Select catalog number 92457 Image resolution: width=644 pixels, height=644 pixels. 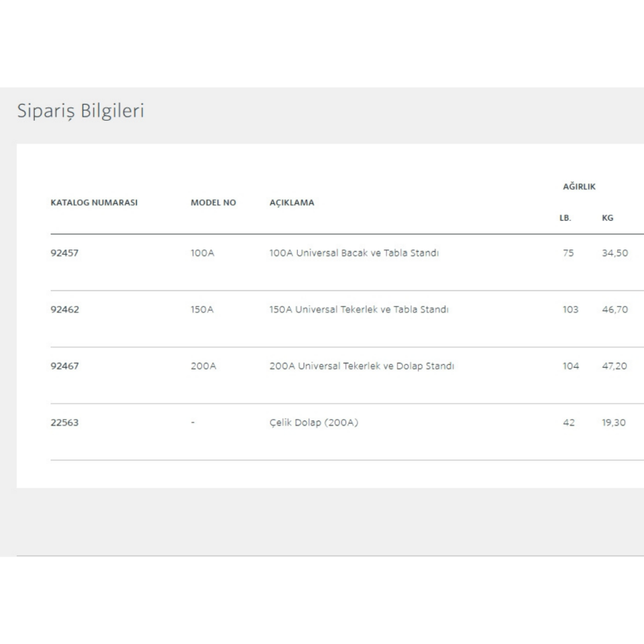tap(64, 254)
